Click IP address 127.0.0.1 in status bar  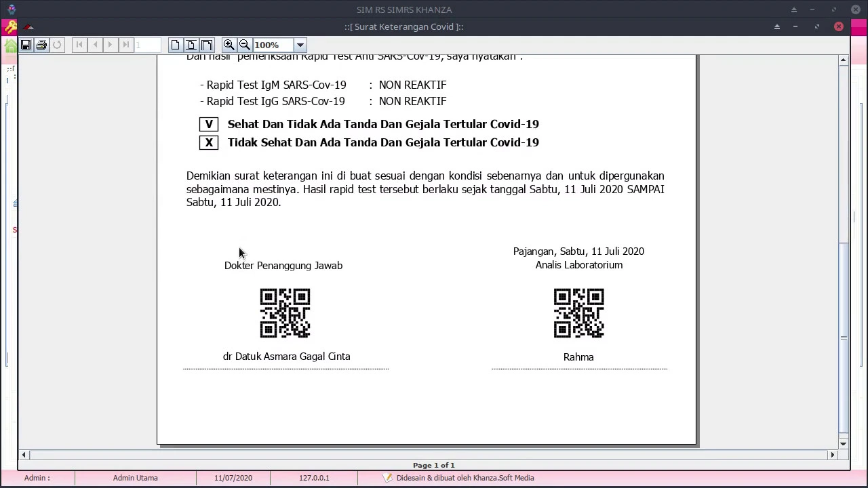coord(314,478)
